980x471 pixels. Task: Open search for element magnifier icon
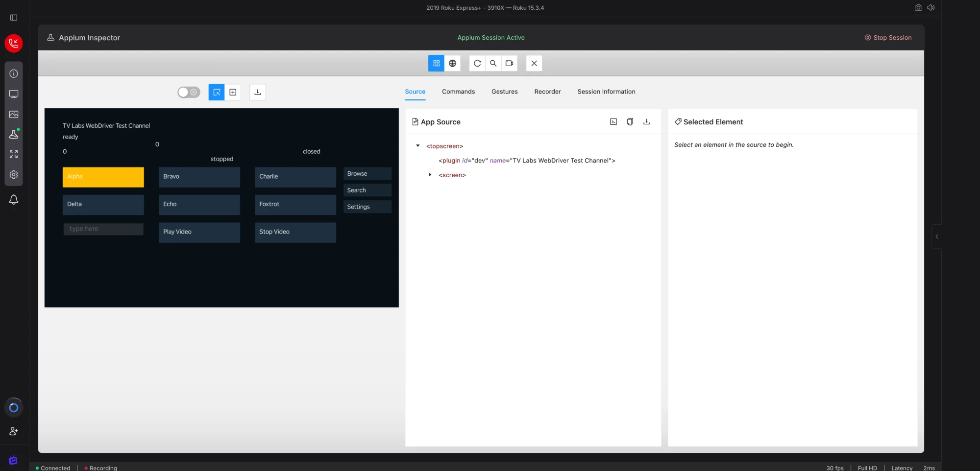pyautogui.click(x=493, y=63)
